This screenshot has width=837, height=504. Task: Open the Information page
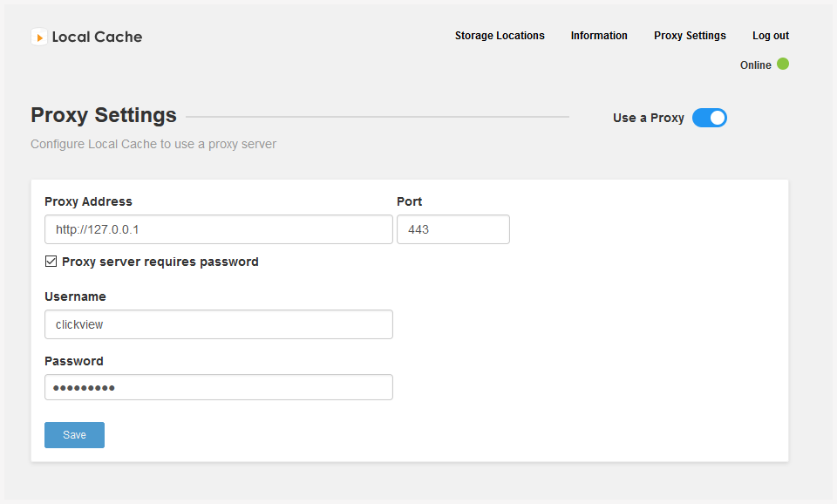click(x=599, y=36)
